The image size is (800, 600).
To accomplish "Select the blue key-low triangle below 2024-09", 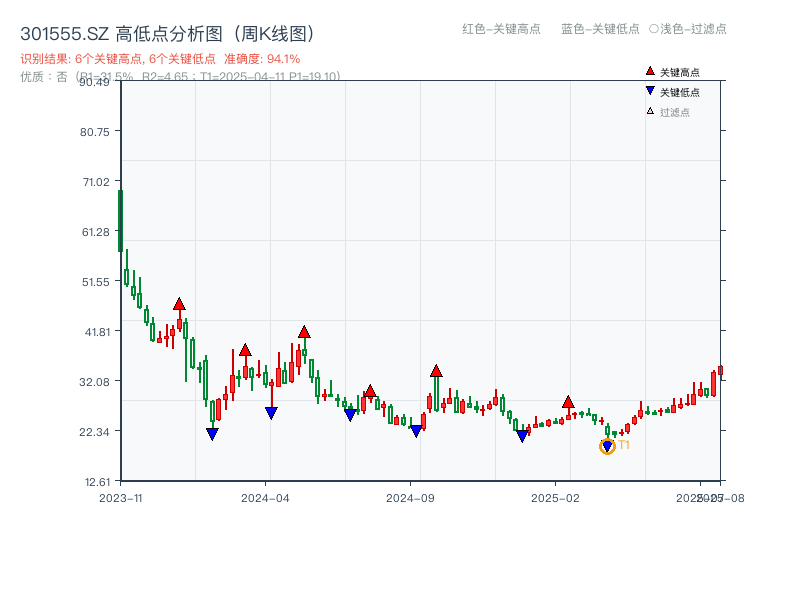I will (x=417, y=429).
